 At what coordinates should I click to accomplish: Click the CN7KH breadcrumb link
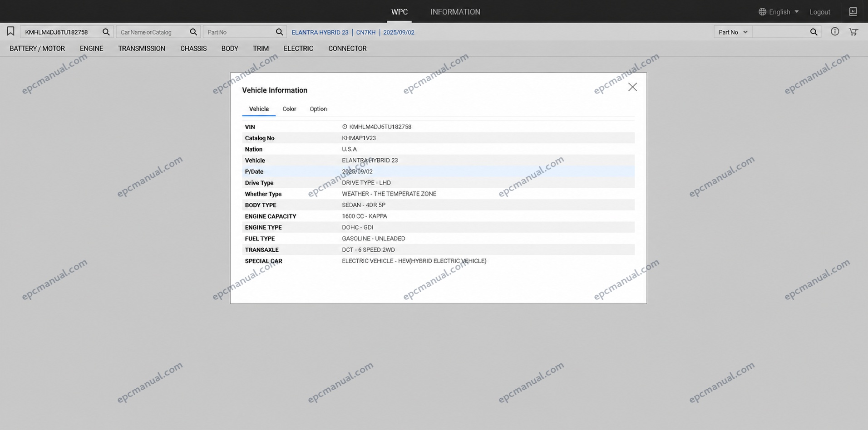pos(366,32)
